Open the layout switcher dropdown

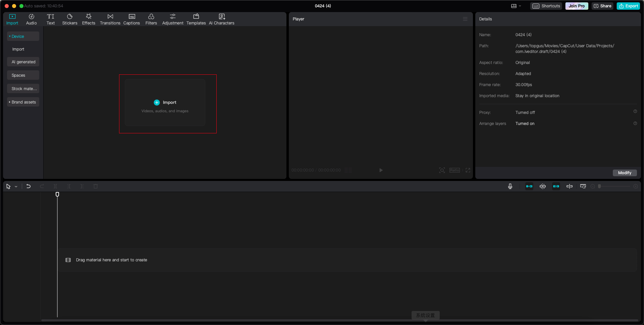516,6
